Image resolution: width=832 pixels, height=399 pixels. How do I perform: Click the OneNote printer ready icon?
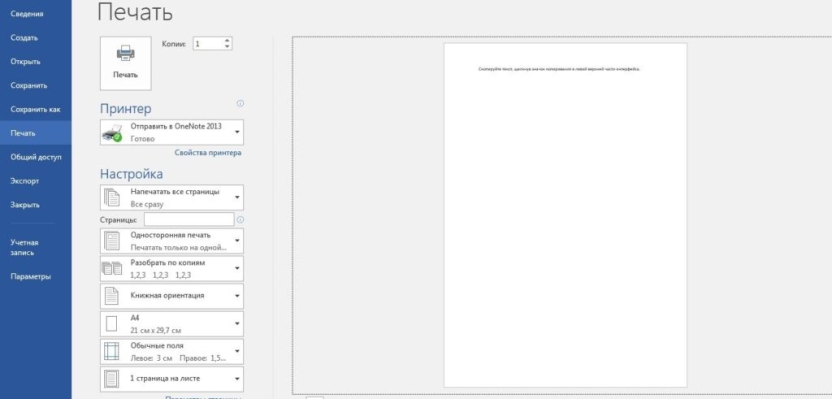point(111,133)
